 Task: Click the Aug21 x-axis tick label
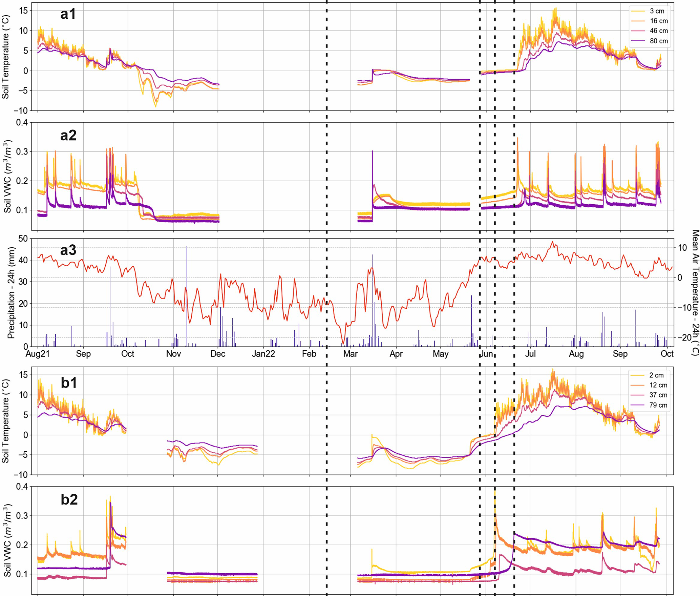[x=38, y=354]
